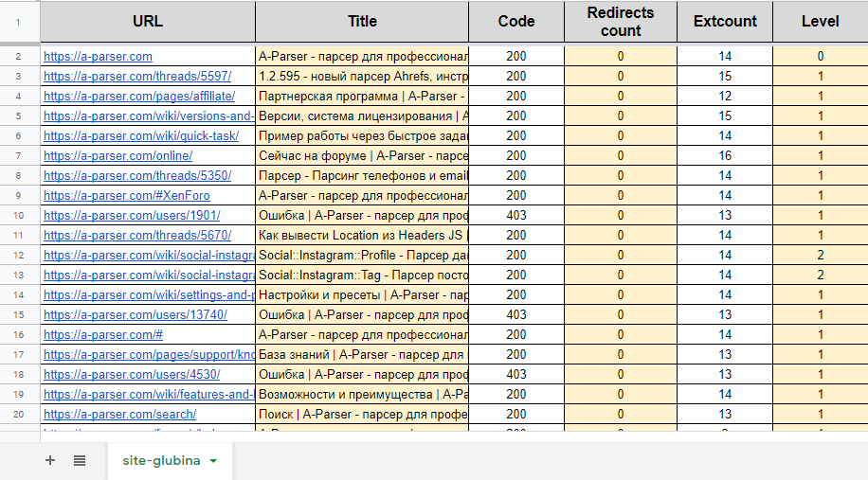This screenshot has height=480, width=868.
Task: Select row number 20 header
Action: coord(18,415)
